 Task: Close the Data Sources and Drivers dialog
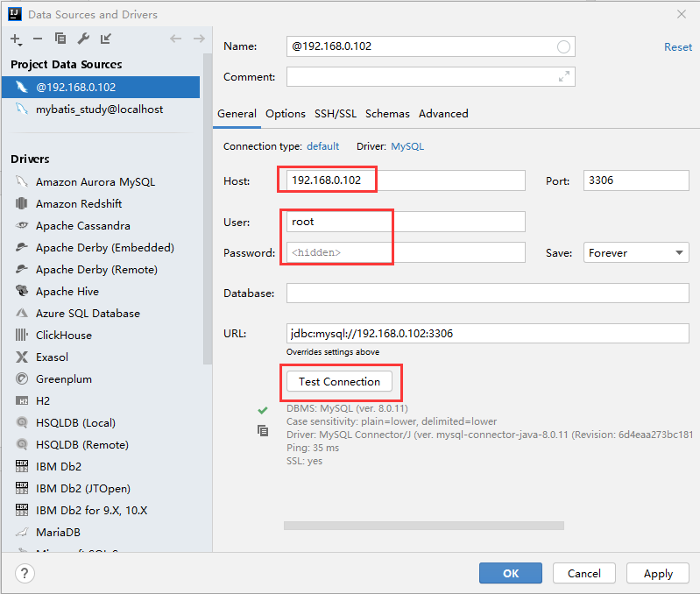[682, 14]
